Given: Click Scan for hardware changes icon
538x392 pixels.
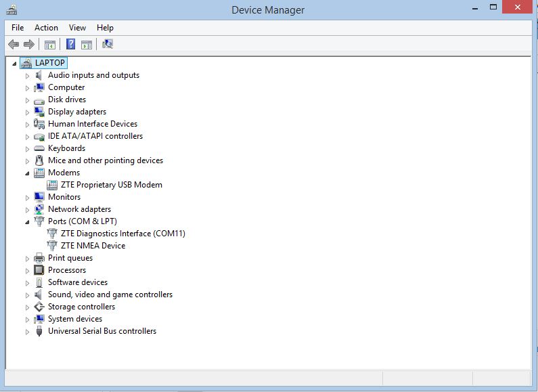Looking at the screenshot, I should (x=108, y=45).
